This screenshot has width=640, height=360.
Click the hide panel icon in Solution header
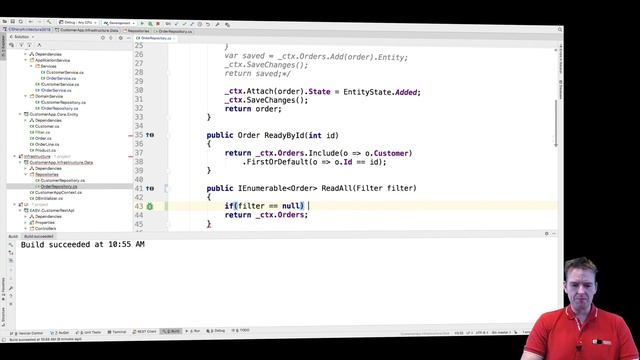coord(128,38)
